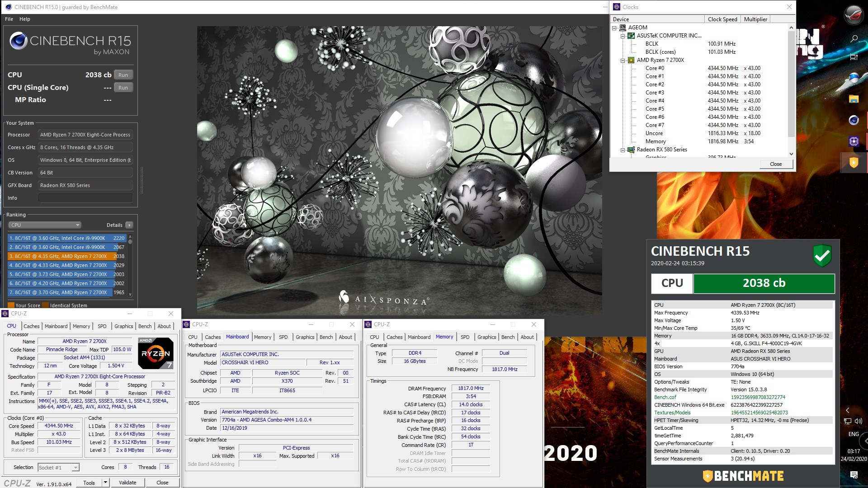
Task: Collapse the ASUSTeK COMPUTER INC node
Action: pos(623,36)
